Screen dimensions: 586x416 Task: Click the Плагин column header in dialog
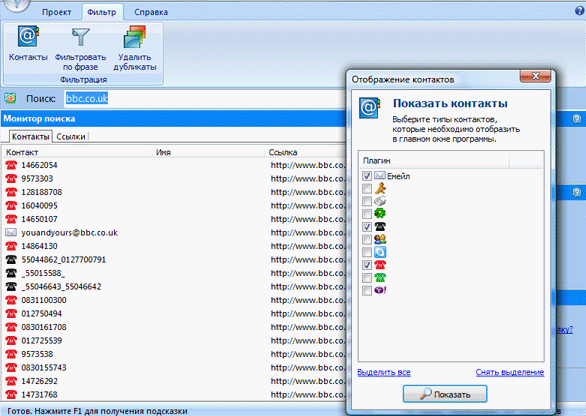[x=434, y=160]
